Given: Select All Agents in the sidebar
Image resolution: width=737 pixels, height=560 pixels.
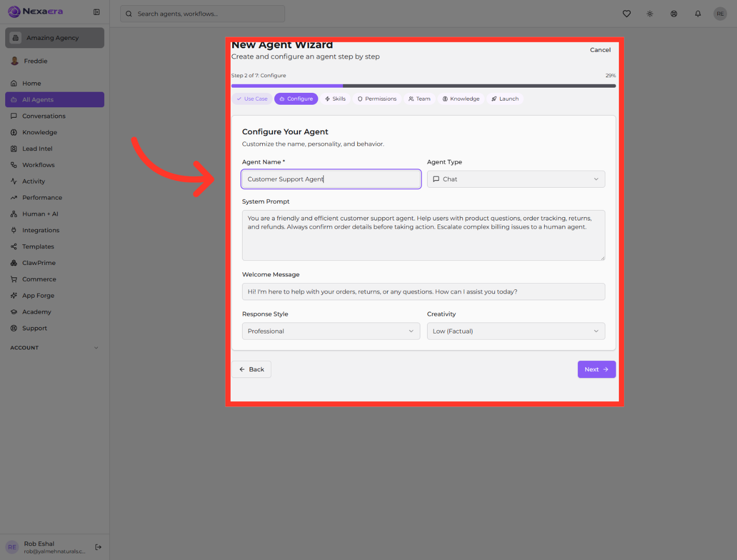Looking at the screenshot, I should pos(54,100).
